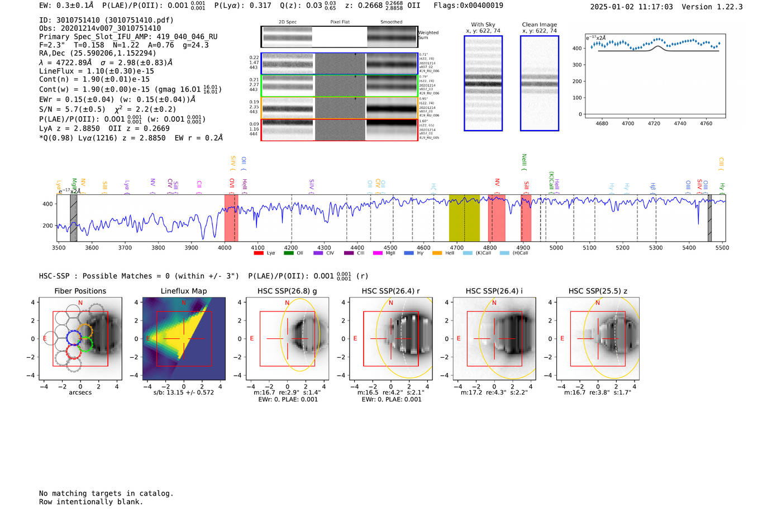Click the orange dashed fiber circle

[x=85, y=332]
